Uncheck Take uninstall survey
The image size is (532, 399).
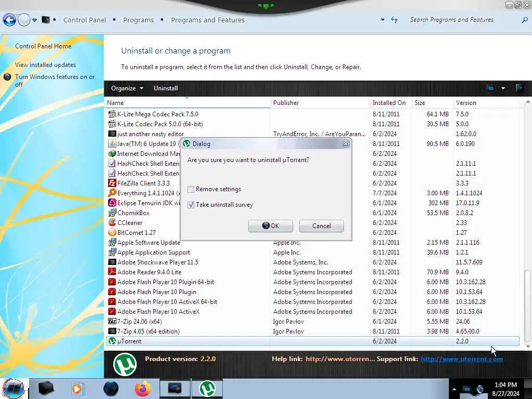(191, 205)
